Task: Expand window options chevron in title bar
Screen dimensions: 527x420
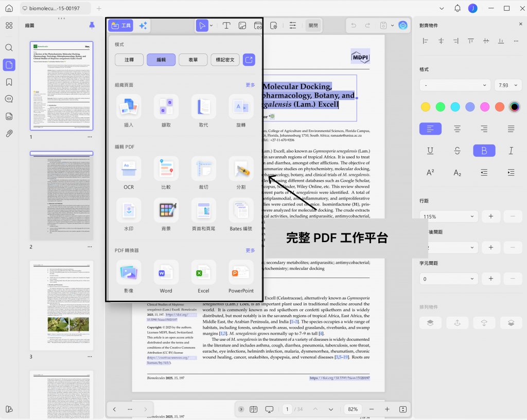Action: [442, 8]
